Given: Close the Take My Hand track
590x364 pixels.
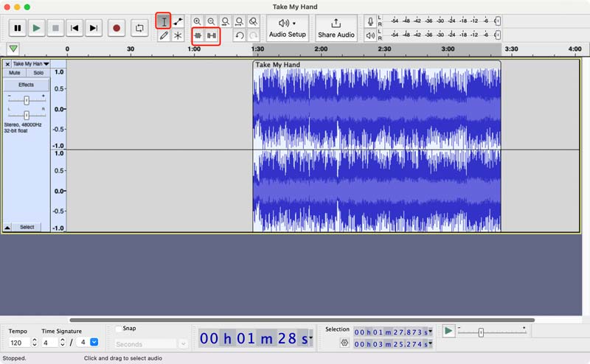Looking at the screenshot, I should [x=7, y=64].
